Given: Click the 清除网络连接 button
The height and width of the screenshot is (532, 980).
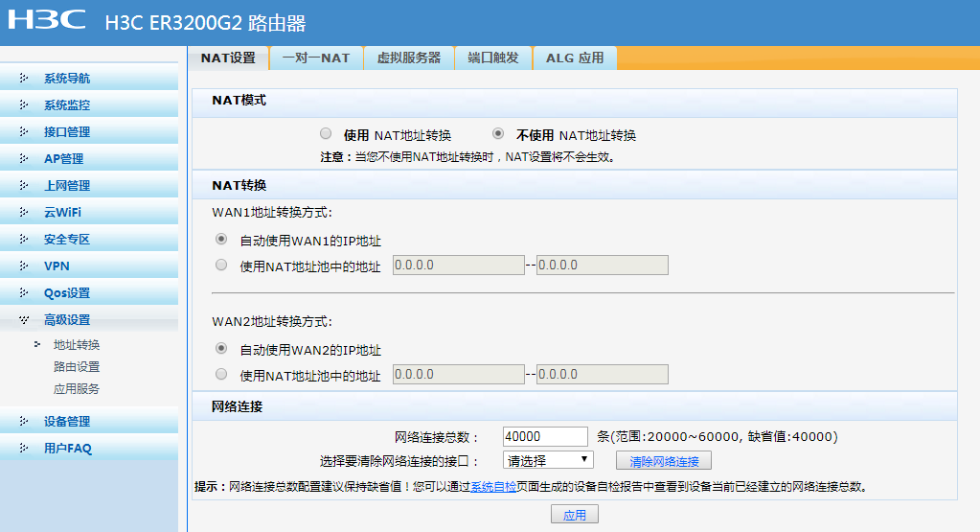Looking at the screenshot, I should (664, 462).
